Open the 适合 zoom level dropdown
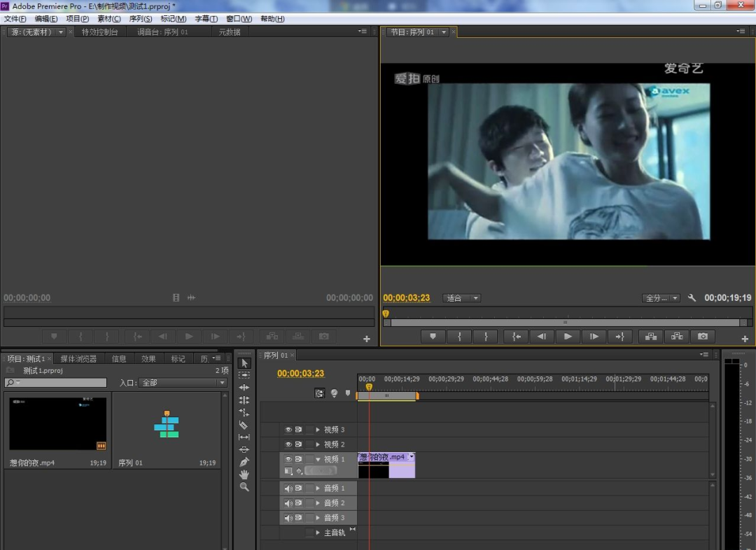 [x=461, y=298]
